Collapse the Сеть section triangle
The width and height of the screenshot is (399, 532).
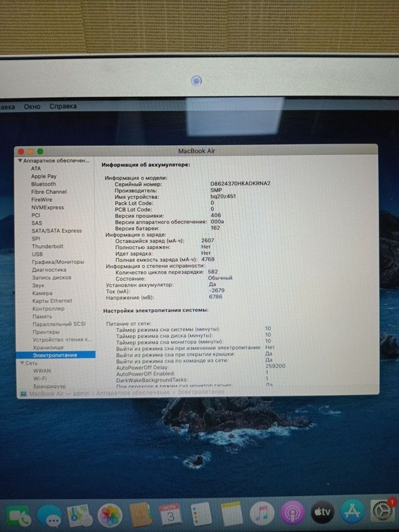click(x=22, y=363)
